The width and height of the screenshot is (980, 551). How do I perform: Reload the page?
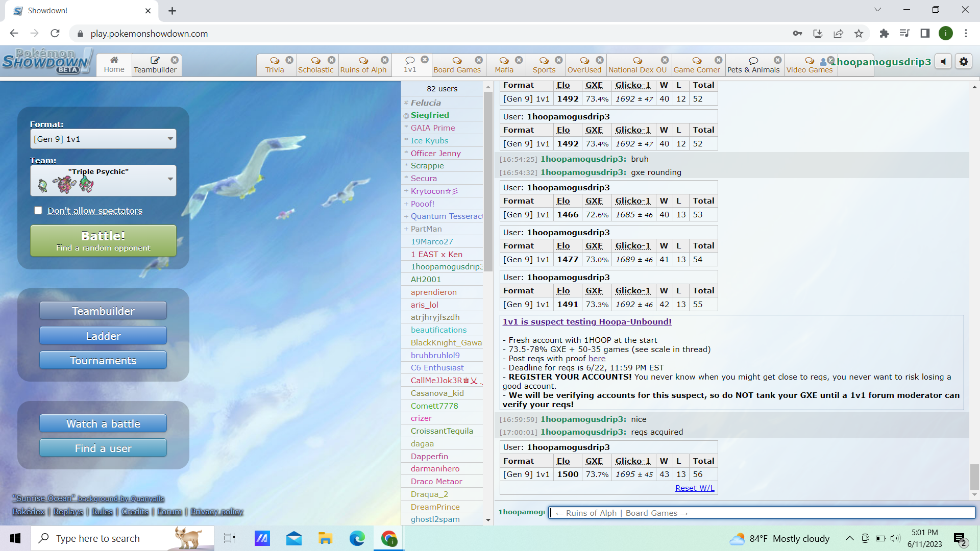click(55, 34)
